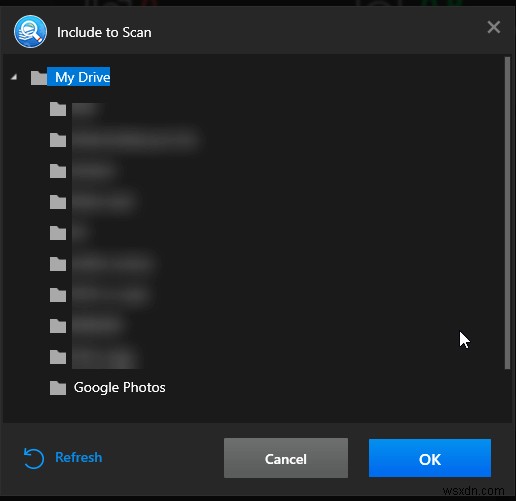Viewport: 516px width, 501px height.
Task: Click the app logo beside Include to Scan
Action: tap(30, 32)
